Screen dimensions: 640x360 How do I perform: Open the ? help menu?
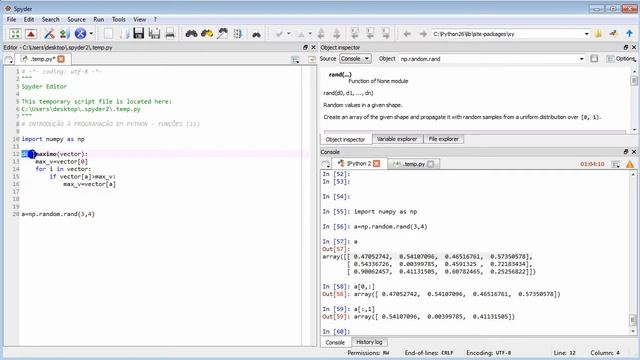pyautogui.click(x=155, y=19)
